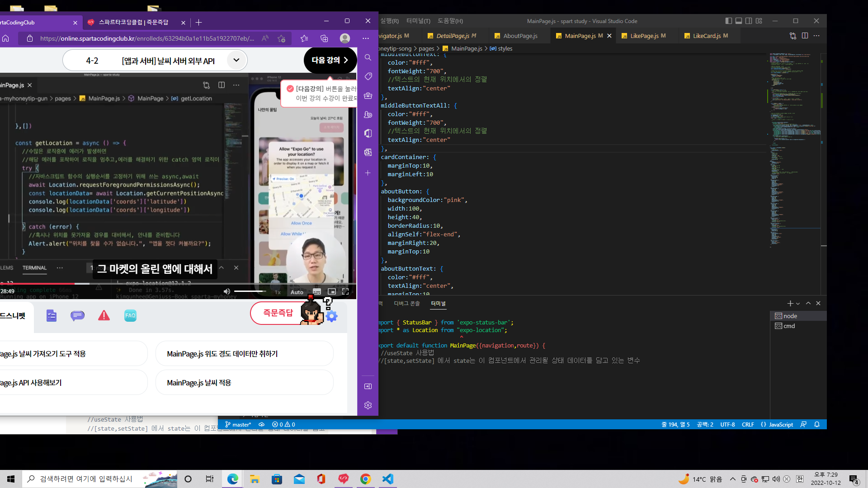
Task: Click VS Code open changes icon
Action: click(793, 36)
